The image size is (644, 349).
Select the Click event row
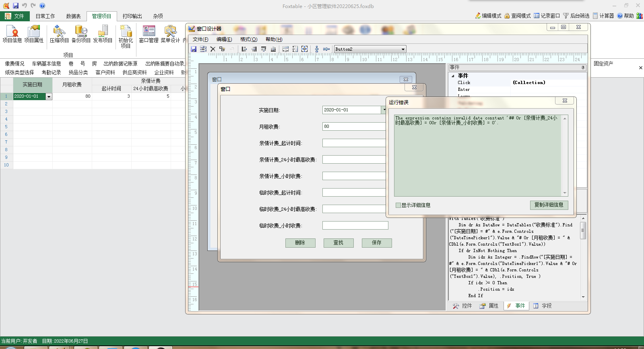click(x=517, y=82)
